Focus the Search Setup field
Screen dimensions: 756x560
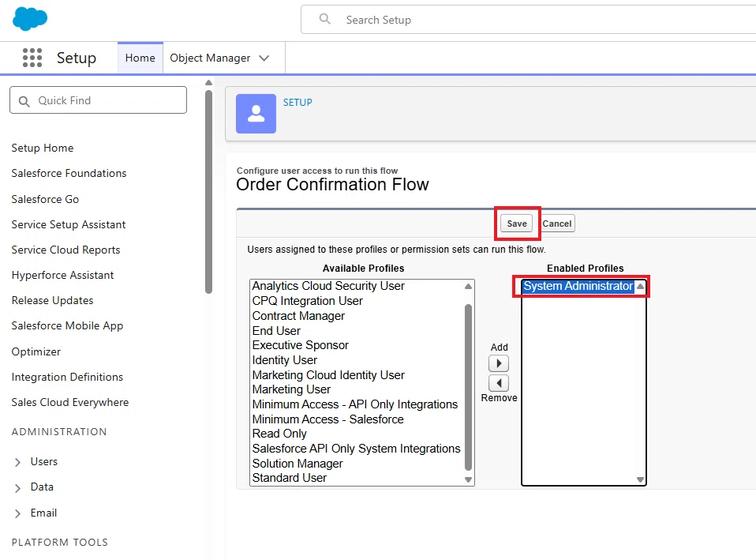528,20
